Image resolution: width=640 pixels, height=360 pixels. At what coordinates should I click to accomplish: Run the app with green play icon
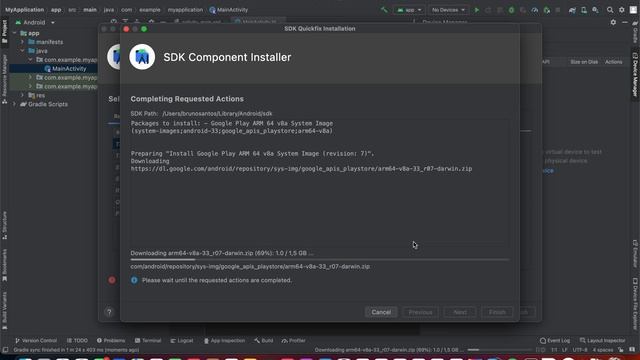(x=476, y=10)
